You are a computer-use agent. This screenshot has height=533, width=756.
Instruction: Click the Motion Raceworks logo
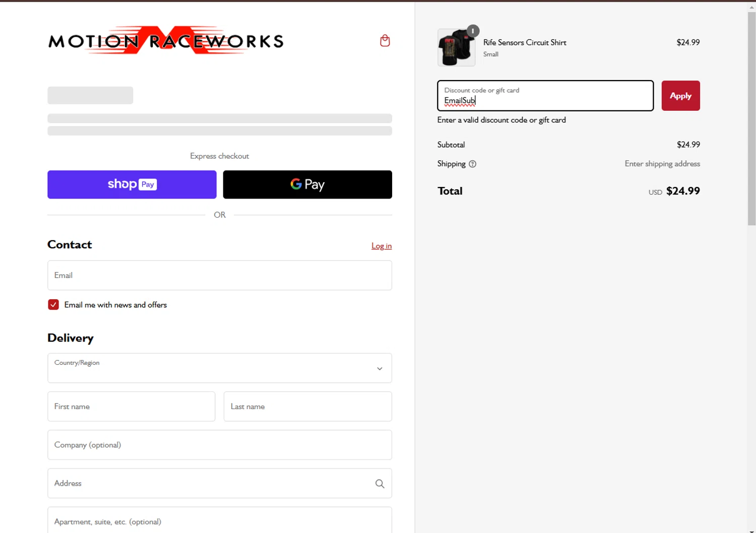tap(166, 40)
